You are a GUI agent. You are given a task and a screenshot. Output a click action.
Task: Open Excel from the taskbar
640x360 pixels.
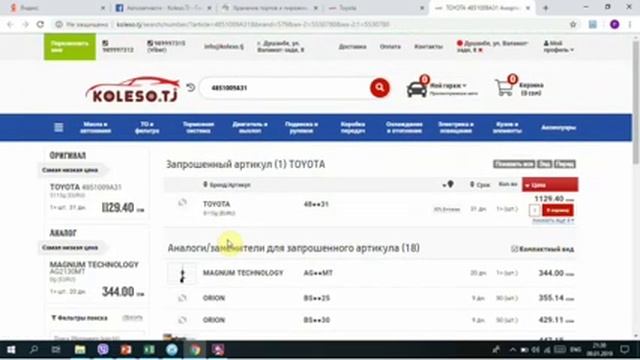(x=149, y=350)
